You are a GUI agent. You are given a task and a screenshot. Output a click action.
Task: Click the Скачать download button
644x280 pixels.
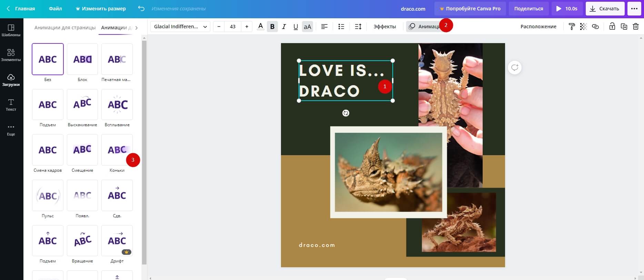(605, 9)
